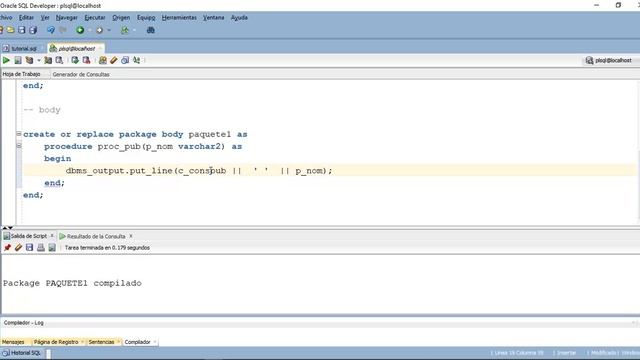Click the green Back navigation icon

tap(80, 30)
